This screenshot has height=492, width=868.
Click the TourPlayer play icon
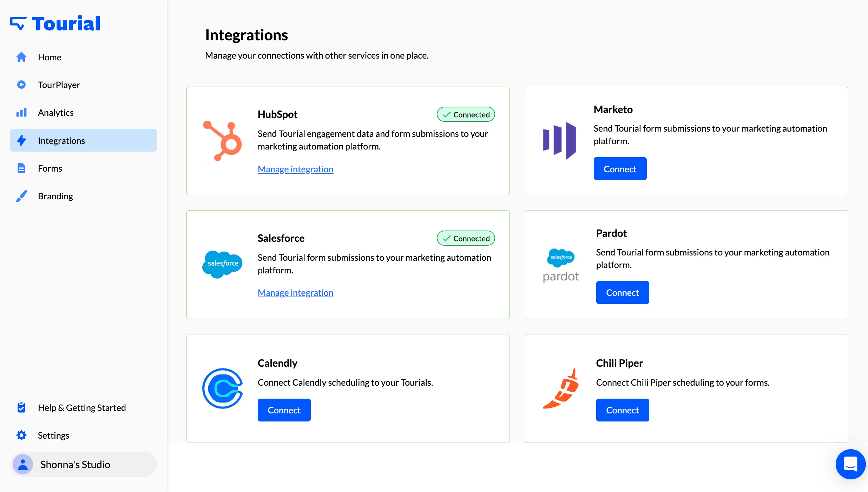click(21, 85)
